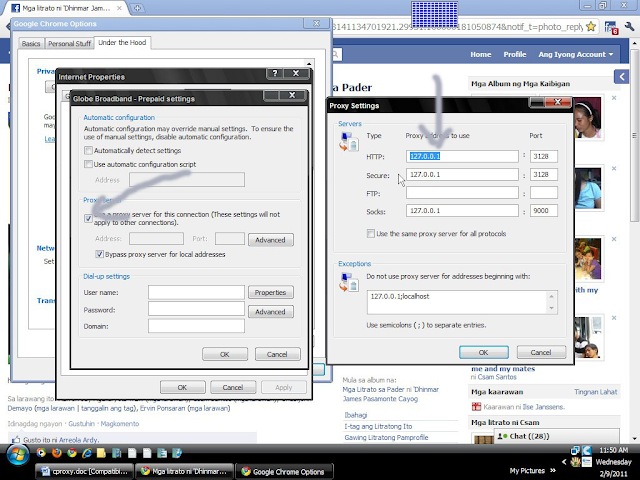Open the Windows Start orb

[18, 455]
